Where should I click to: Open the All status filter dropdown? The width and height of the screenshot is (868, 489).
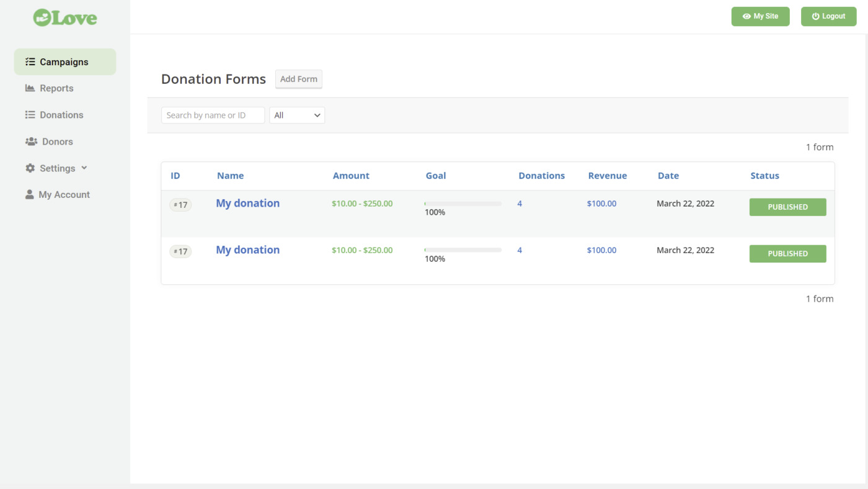pos(296,115)
